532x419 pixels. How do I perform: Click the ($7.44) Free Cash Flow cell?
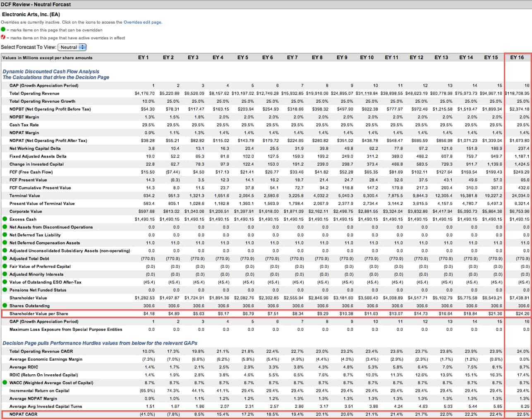173,172
